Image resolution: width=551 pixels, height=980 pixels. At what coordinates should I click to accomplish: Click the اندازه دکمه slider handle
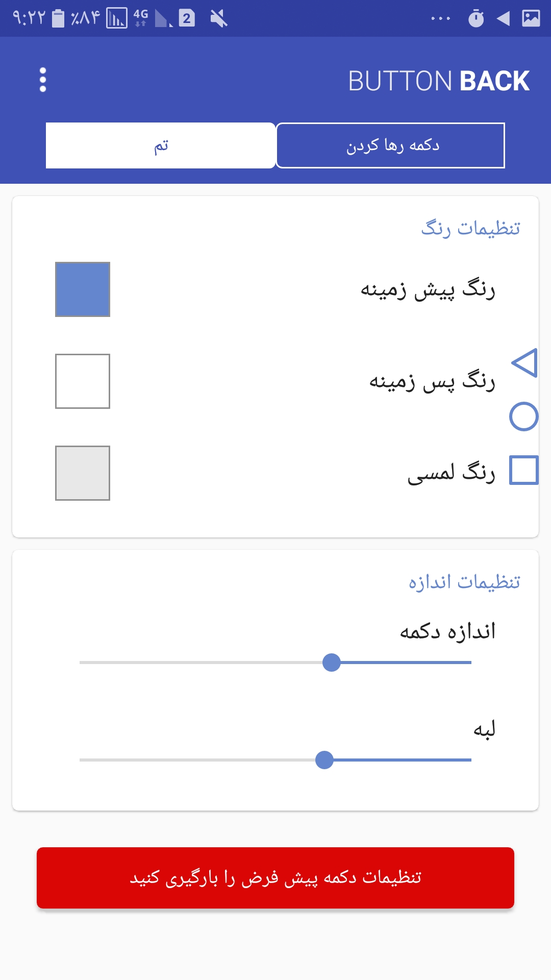click(x=332, y=663)
